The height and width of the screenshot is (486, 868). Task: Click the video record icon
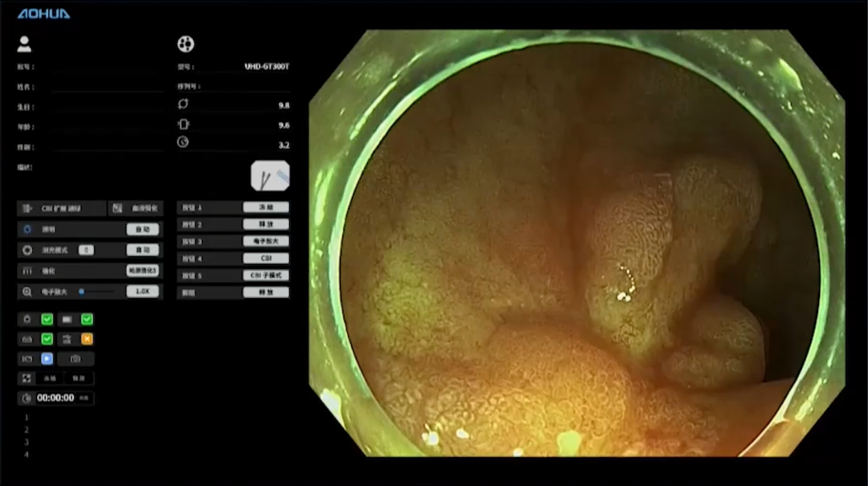coord(27,359)
